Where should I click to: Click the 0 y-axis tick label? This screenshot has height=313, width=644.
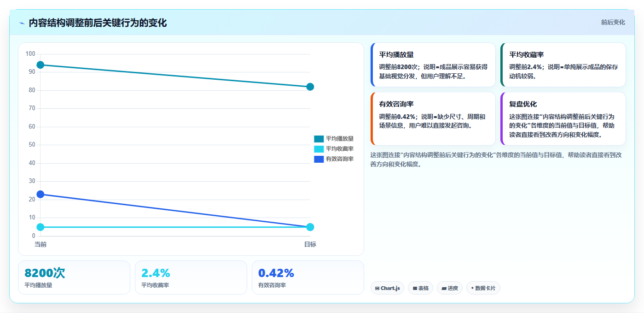coord(34,236)
